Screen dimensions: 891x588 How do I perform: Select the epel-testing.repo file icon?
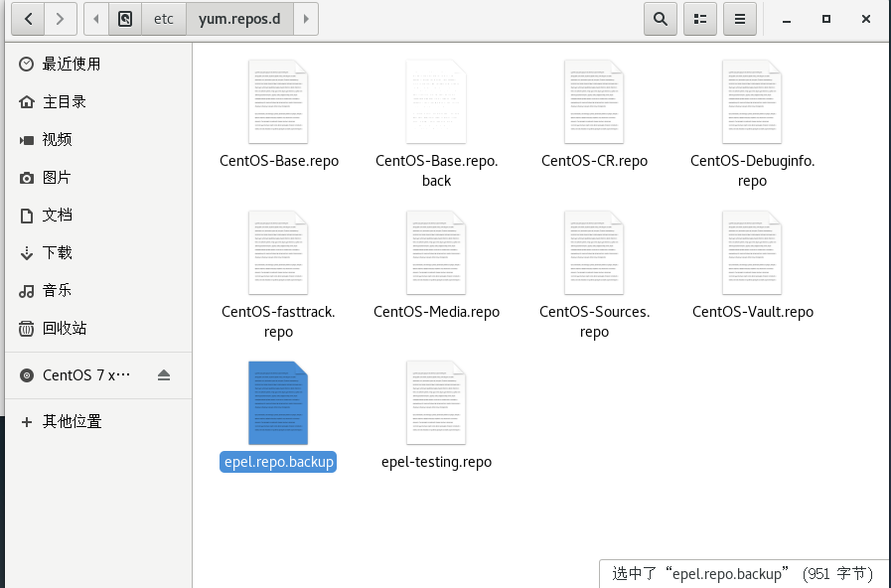[436, 403]
